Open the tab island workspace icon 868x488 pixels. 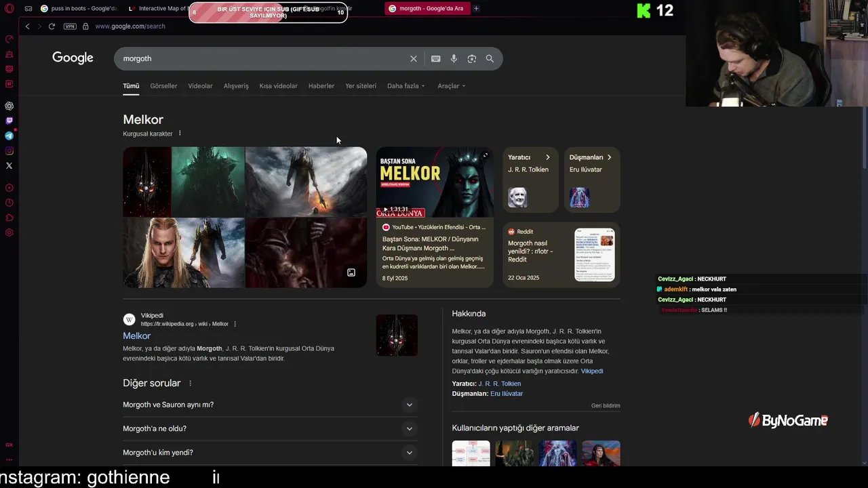[28, 9]
